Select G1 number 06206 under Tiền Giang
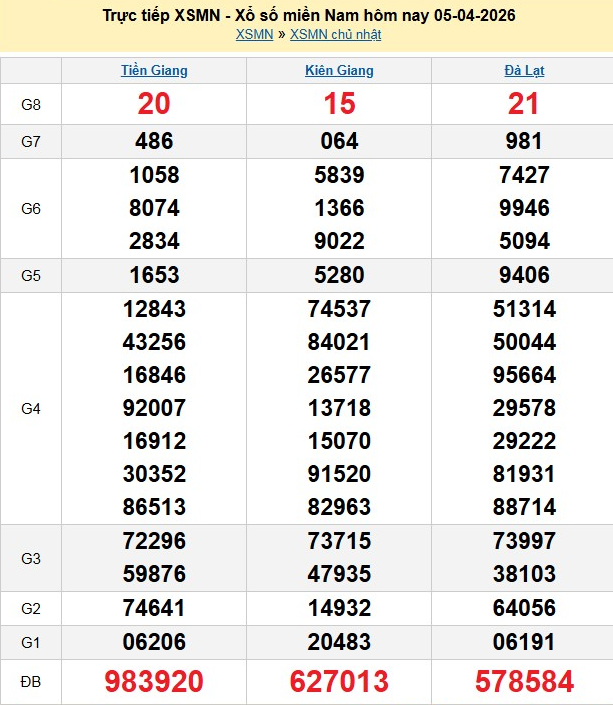Viewport: 613px width, 705px height. (x=154, y=642)
